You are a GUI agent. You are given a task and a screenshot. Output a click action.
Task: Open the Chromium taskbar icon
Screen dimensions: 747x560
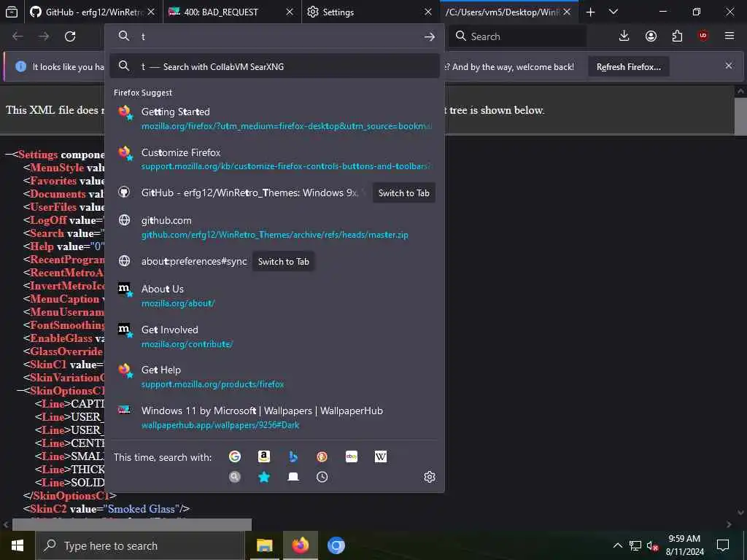(336, 545)
